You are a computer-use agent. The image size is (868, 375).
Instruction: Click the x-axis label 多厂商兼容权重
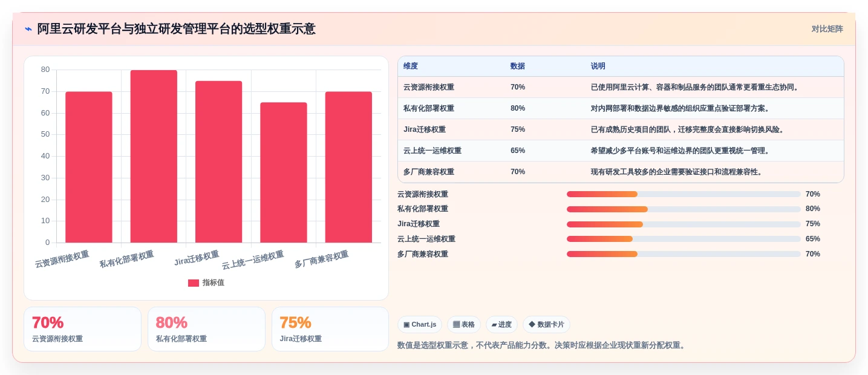(322, 259)
